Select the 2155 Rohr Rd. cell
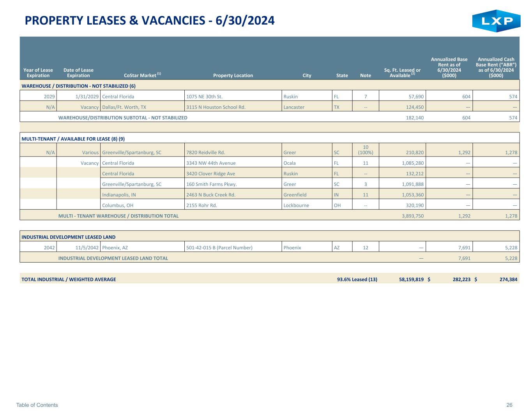Screen dimensions: 532x411 [x=201, y=205]
